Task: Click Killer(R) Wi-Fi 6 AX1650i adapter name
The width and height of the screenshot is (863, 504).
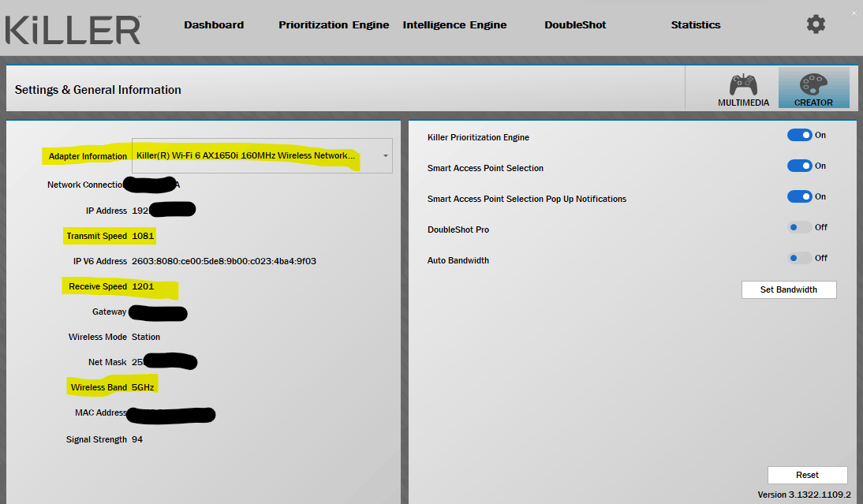Action: 245,155
